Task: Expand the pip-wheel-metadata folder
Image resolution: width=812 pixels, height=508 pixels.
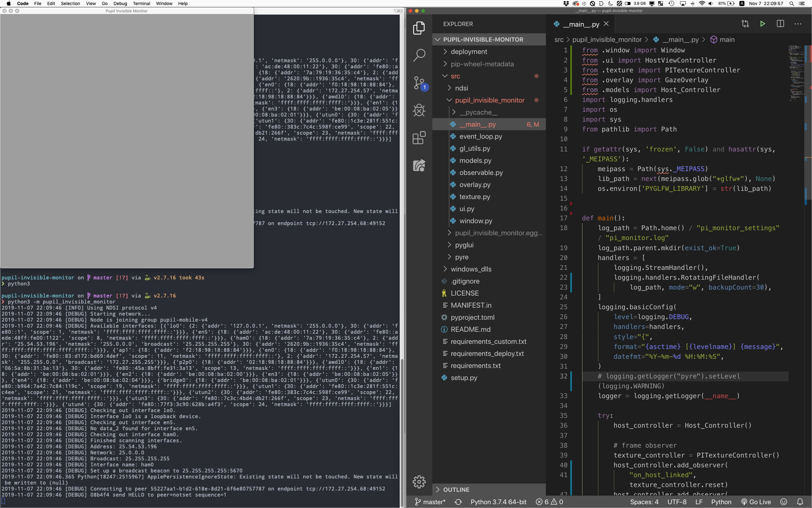Action: (x=489, y=64)
